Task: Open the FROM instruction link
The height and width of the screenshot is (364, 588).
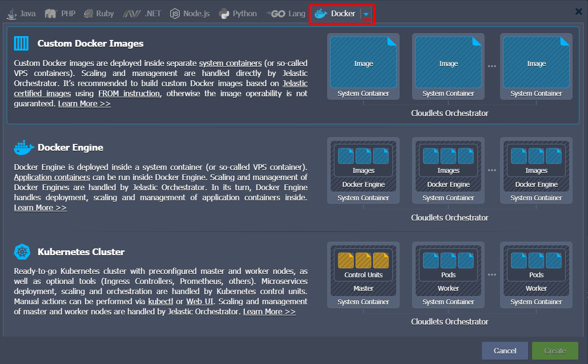Action: click(x=129, y=93)
